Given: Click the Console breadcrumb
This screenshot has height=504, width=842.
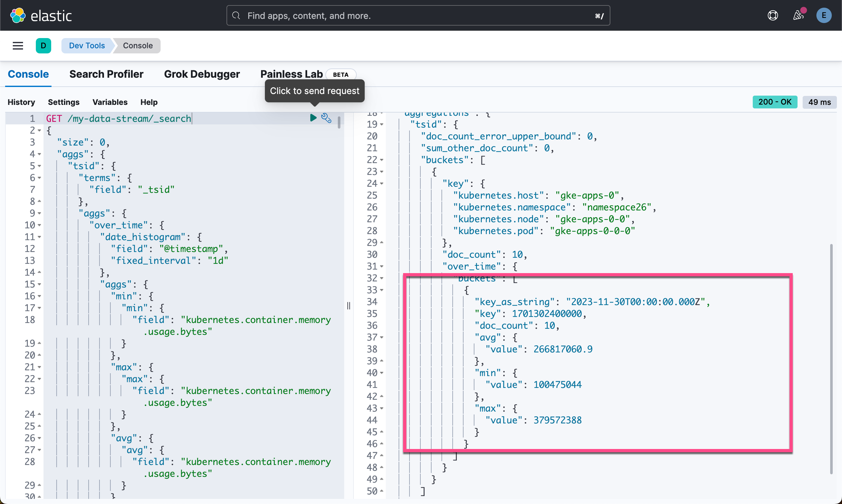Looking at the screenshot, I should coord(138,45).
